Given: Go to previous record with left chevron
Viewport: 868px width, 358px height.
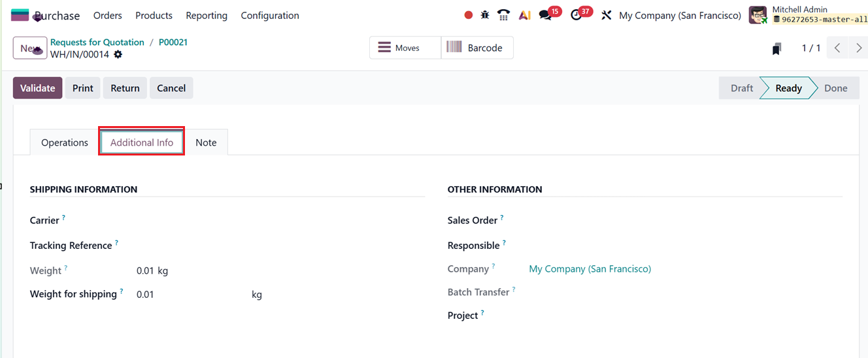Looking at the screenshot, I should point(837,48).
